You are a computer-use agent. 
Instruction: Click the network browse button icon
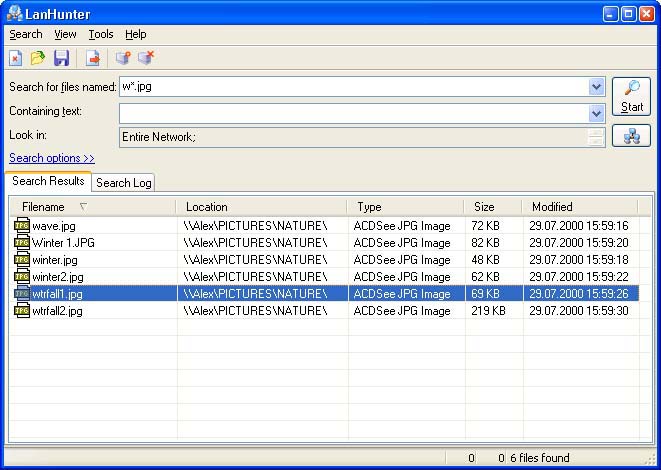point(631,136)
